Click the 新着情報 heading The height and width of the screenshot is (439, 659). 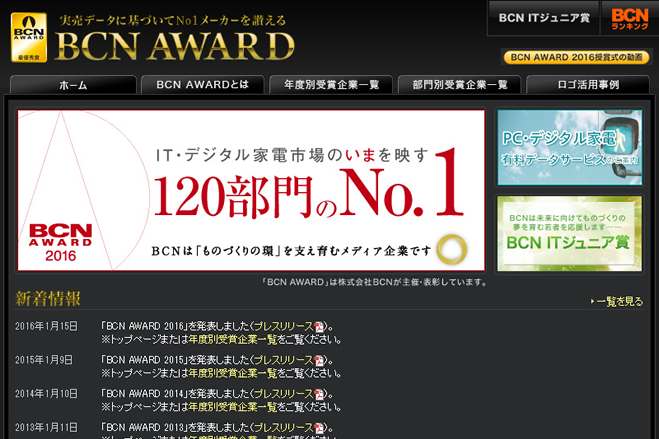click(x=48, y=299)
